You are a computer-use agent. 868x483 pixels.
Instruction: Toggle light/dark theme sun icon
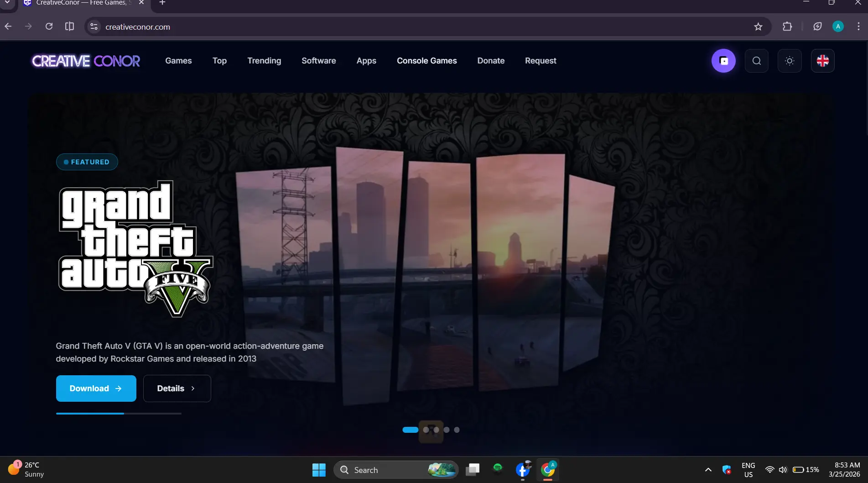tap(790, 61)
